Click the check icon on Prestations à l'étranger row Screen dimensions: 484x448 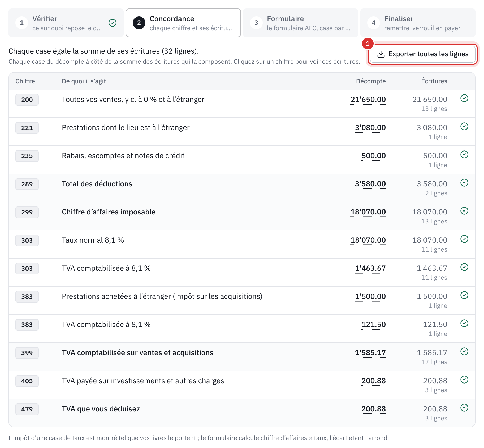point(464,127)
